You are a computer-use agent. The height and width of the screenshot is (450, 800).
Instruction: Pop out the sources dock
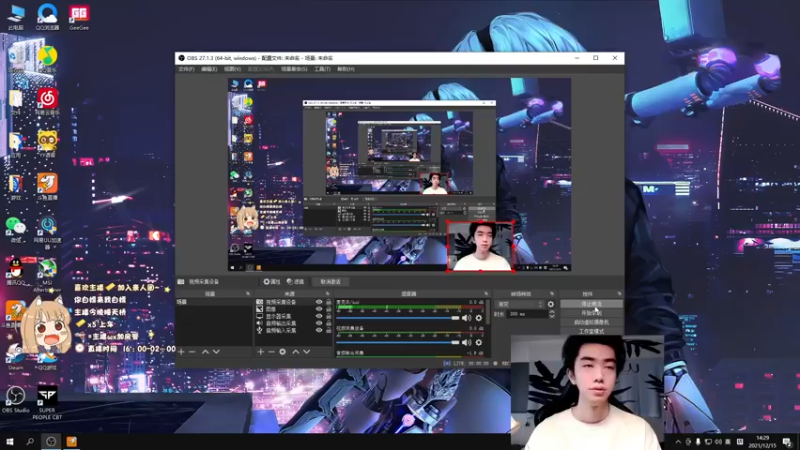pos(328,294)
